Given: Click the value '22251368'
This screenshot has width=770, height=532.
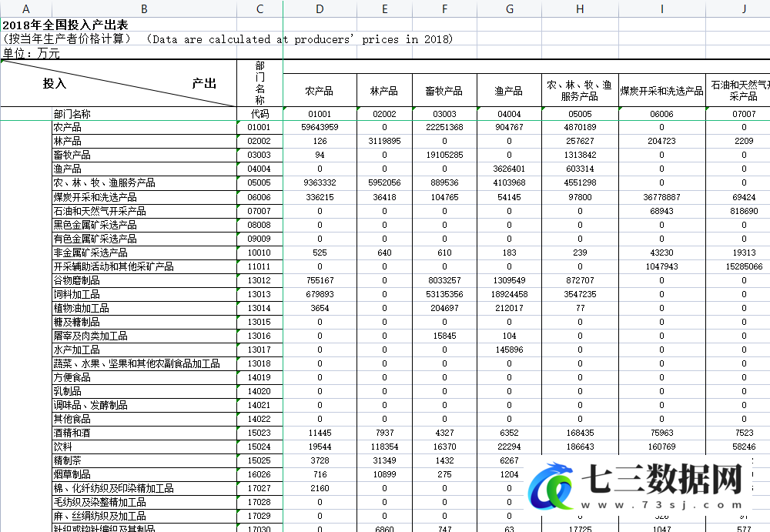Looking at the screenshot, I should coord(444,127).
